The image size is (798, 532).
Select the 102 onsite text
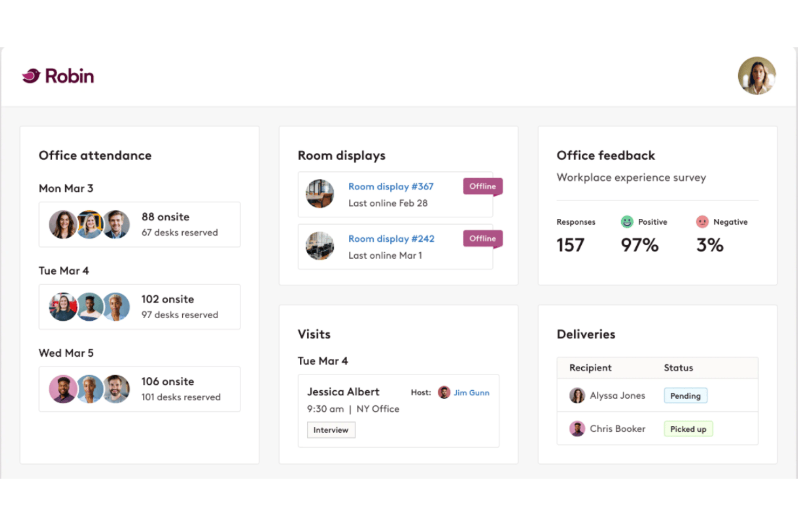point(168,299)
